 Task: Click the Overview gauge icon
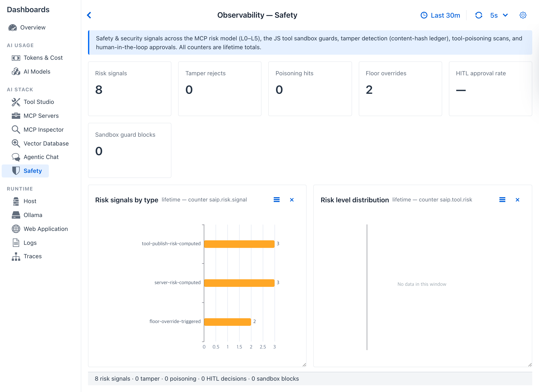13,28
